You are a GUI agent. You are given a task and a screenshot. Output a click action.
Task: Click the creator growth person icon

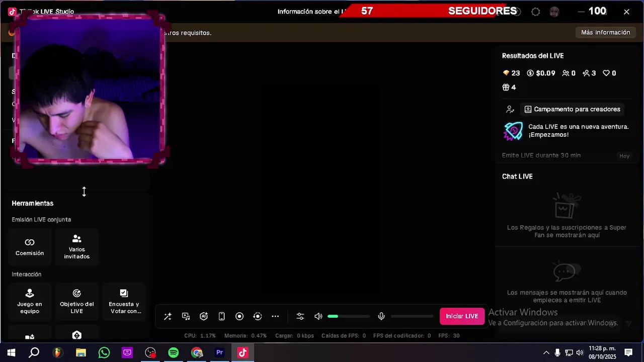pos(510,109)
